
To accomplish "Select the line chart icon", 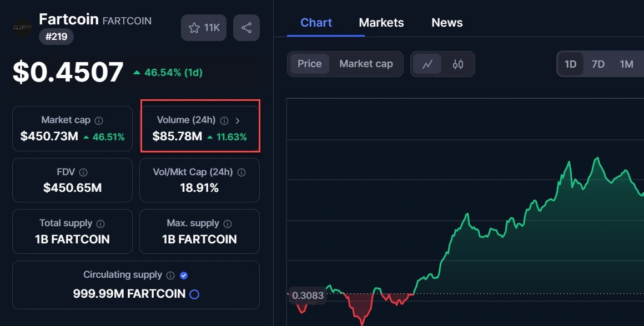I will (x=427, y=64).
